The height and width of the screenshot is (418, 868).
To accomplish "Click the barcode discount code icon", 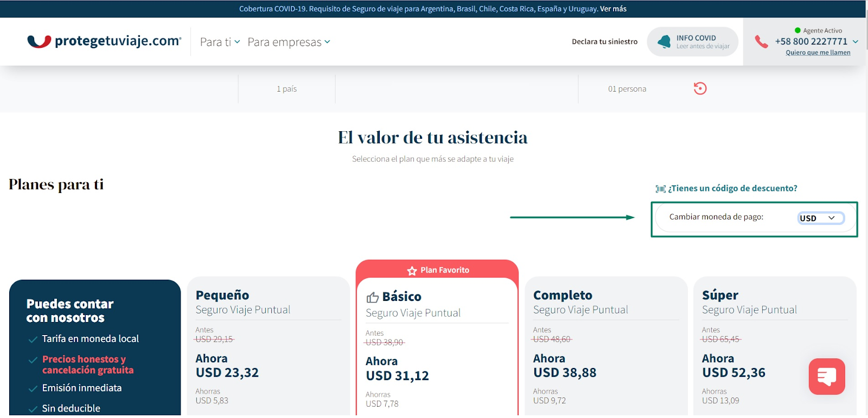I will [660, 189].
